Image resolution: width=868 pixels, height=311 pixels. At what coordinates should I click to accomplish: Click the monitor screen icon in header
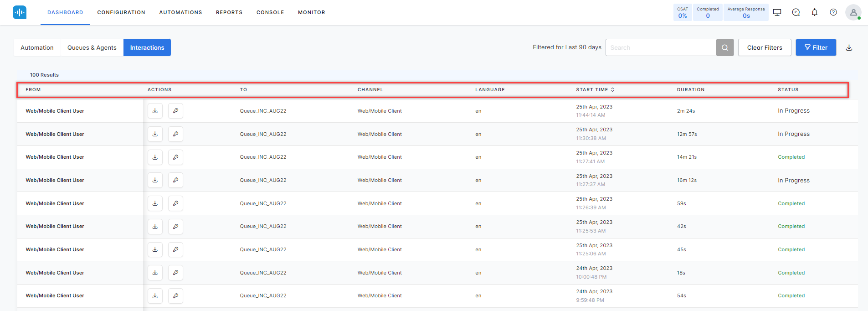click(x=777, y=12)
